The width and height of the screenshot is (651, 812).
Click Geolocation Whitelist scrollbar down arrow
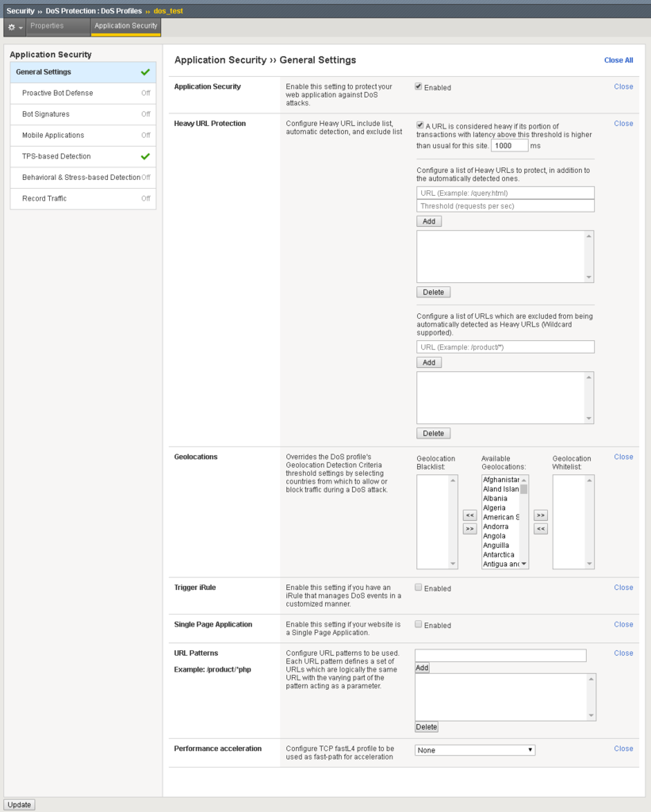click(x=589, y=564)
